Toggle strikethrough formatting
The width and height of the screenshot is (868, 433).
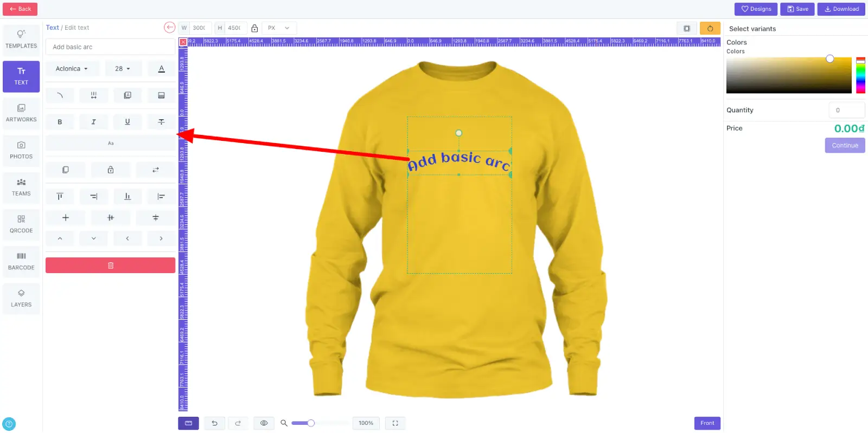pos(161,122)
